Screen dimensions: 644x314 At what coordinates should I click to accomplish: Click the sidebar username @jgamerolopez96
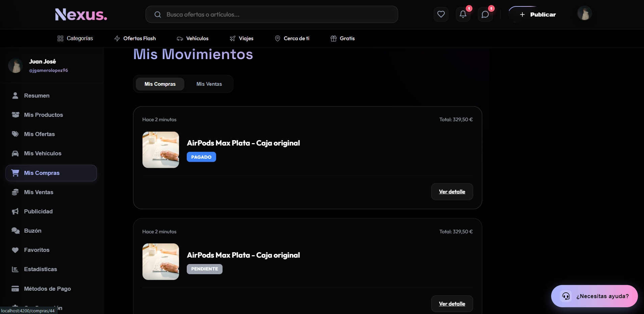(48, 70)
